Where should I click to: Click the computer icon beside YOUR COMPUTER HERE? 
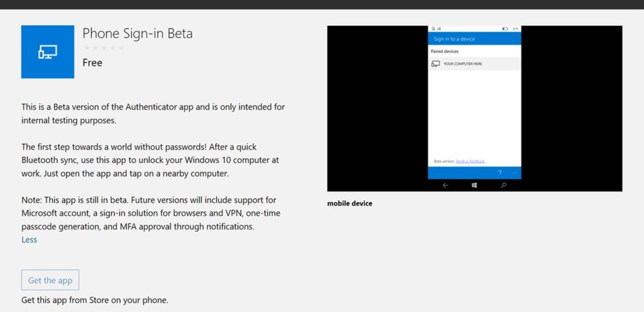436,63
